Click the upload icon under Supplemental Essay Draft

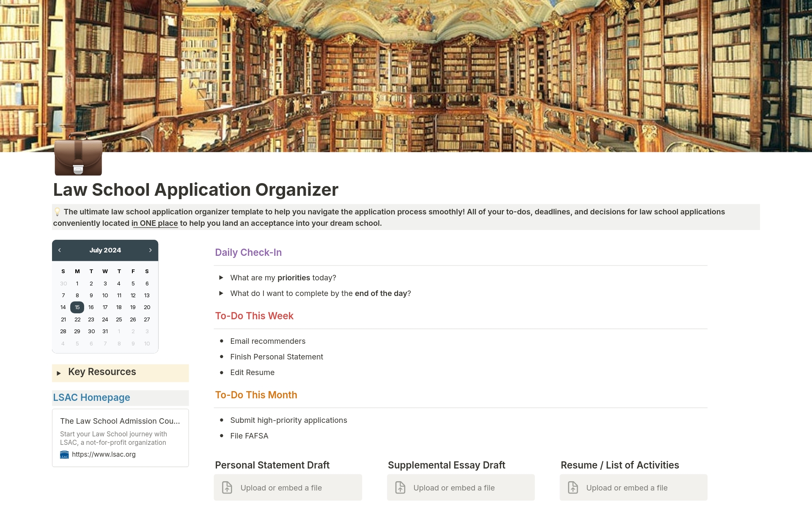coord(400,487)
